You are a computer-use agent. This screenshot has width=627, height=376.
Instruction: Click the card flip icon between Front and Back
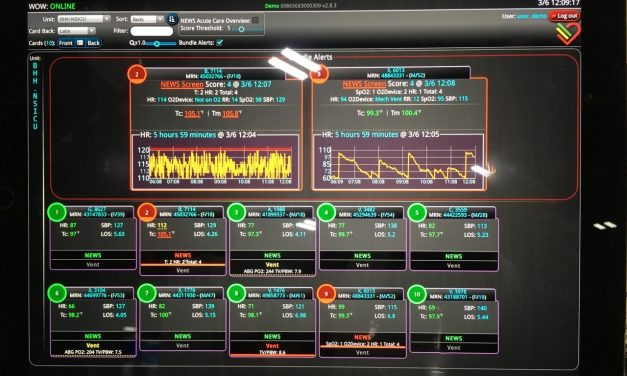click(x=80, y=43)
